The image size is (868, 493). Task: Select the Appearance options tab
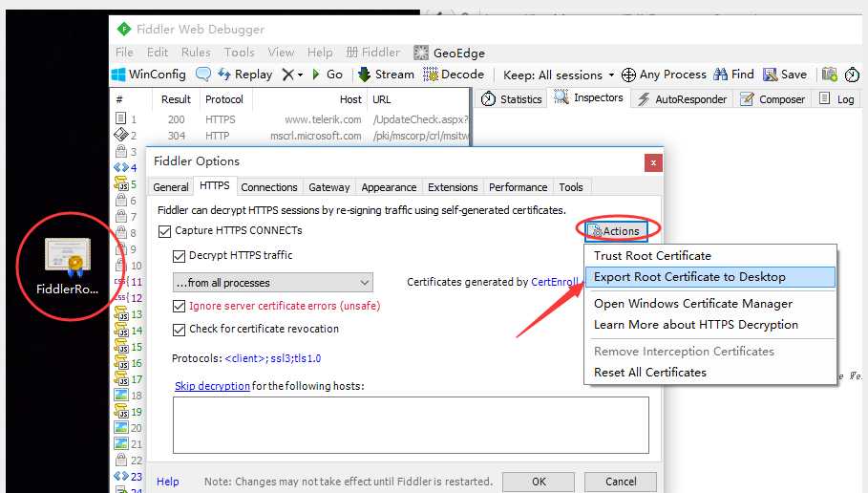[x=389, y=187]
